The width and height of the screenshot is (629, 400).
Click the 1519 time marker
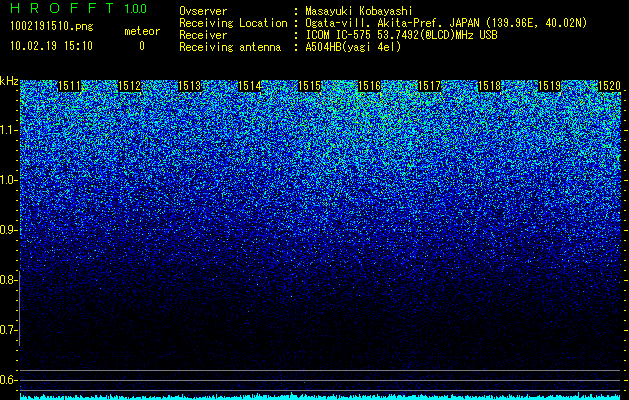(x=549, y=86)
